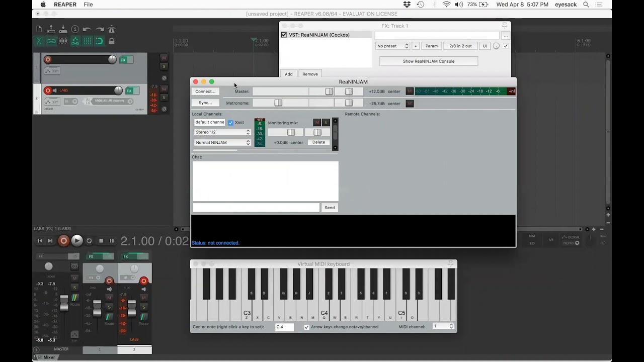Open the Stereo 1/2 input dropdown

click(x=222, y=132)
